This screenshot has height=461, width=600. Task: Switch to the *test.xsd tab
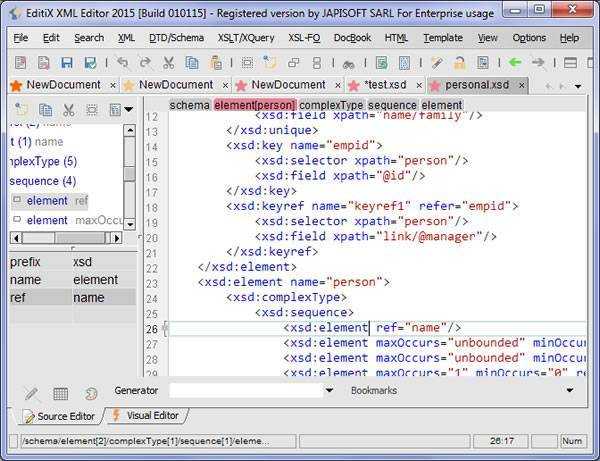(x=385, y=85)
